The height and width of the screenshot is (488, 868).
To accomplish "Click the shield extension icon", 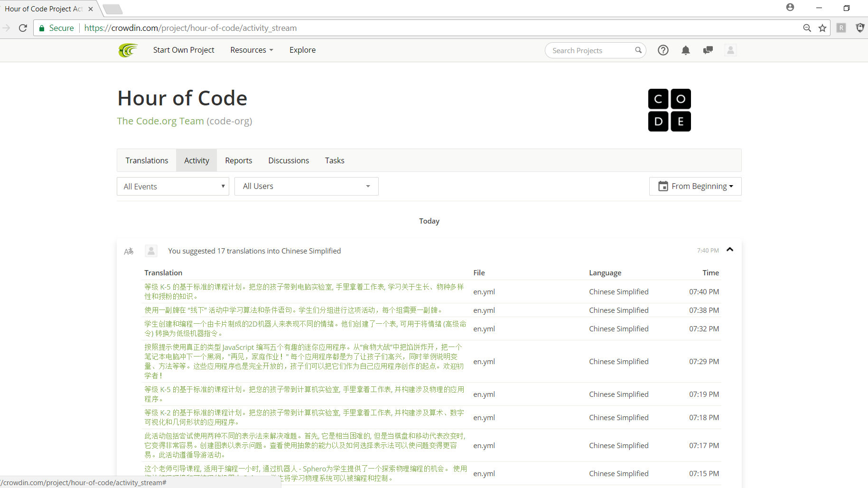I will (860, 28).
